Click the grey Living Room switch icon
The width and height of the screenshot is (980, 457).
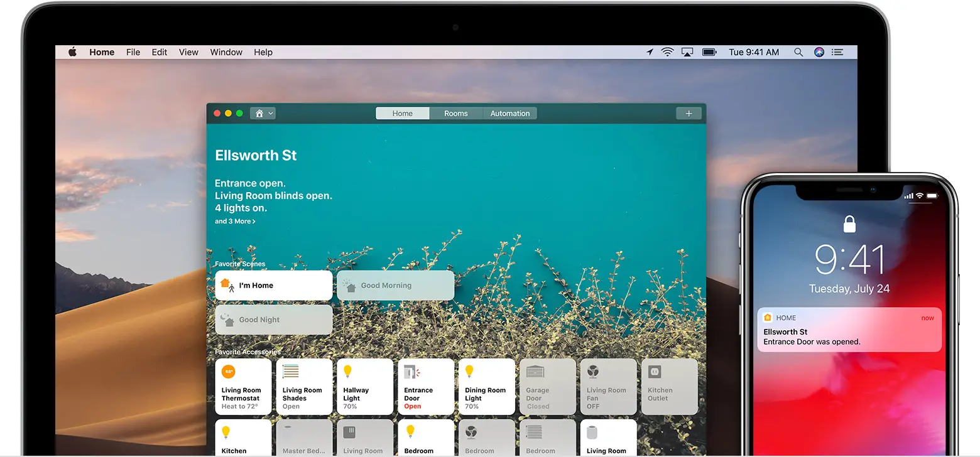350,432
